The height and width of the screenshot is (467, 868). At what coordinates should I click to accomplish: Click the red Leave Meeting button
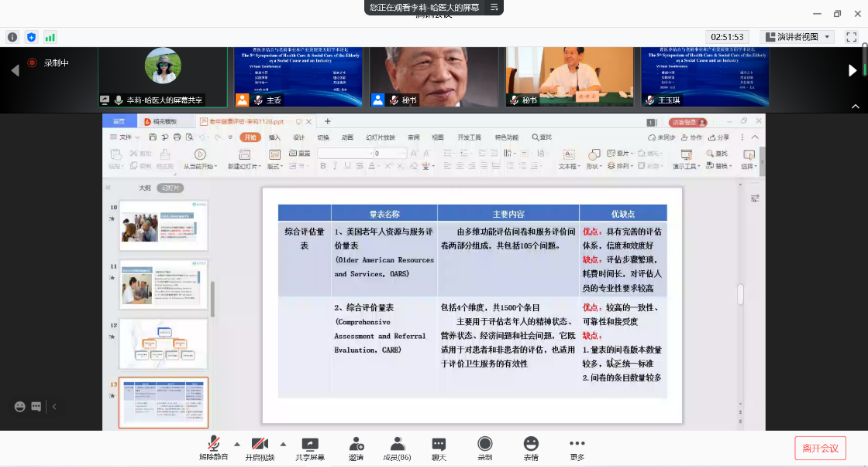pyautogui.click(x=820, y=448)
